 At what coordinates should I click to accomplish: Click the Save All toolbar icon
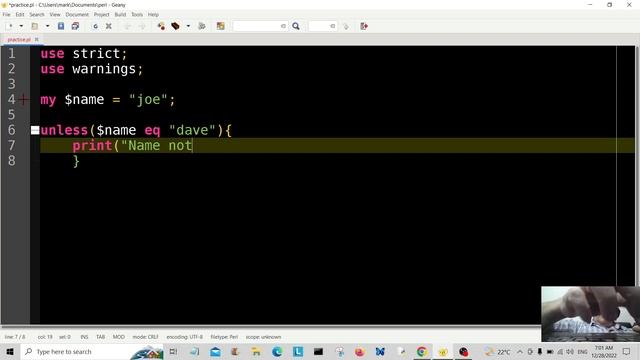tap(75, 26)
